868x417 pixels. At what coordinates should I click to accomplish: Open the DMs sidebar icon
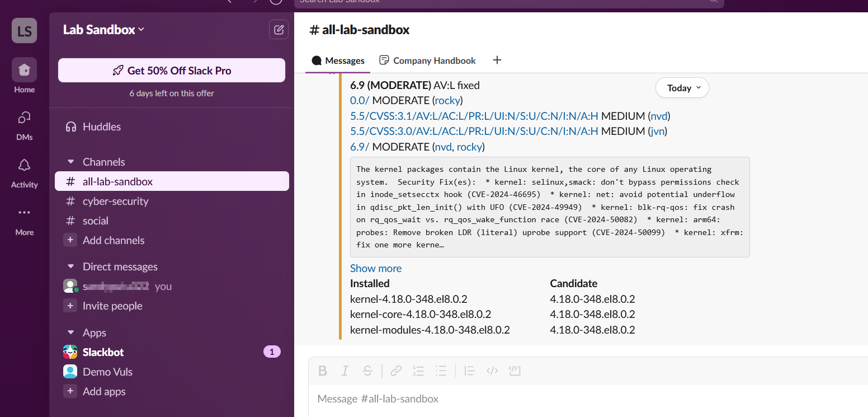click(24, 118)
